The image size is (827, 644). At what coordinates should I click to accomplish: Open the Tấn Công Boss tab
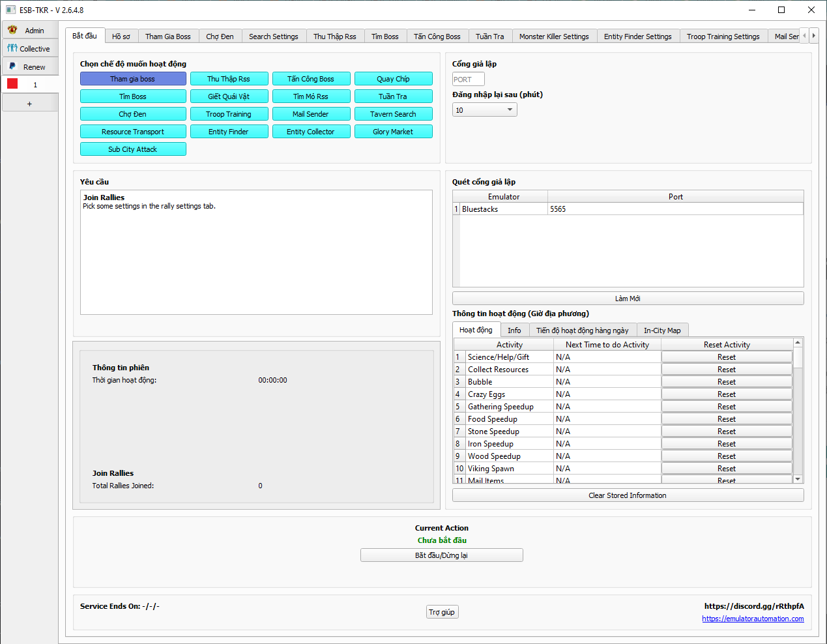click(x=437, y=37)
